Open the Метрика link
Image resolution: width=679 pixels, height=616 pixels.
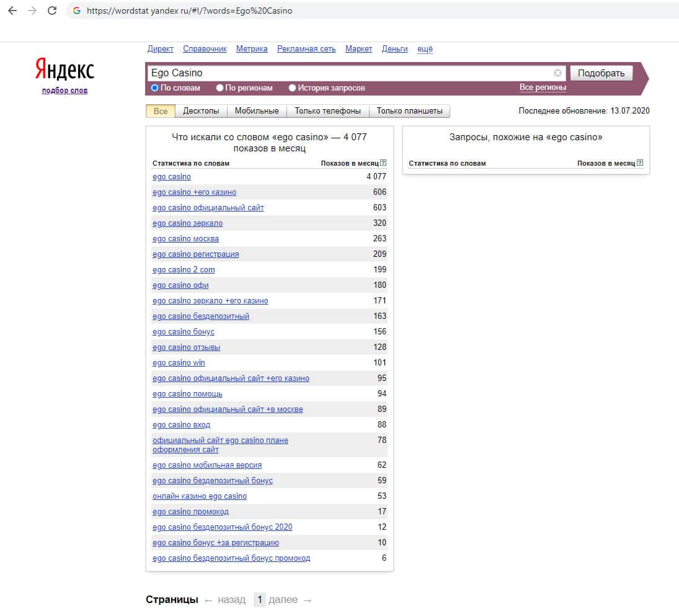(x=252, y=49)
